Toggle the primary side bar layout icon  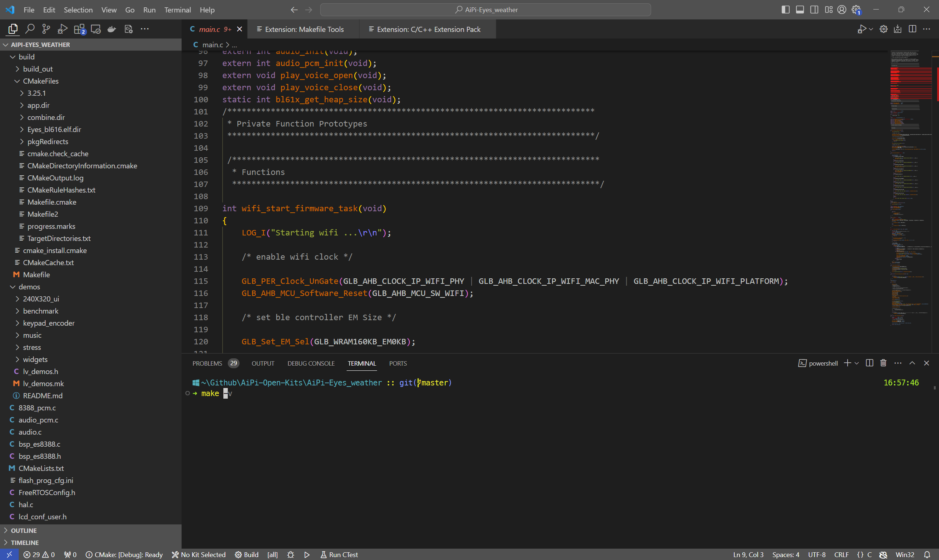[x=785, y=10]
